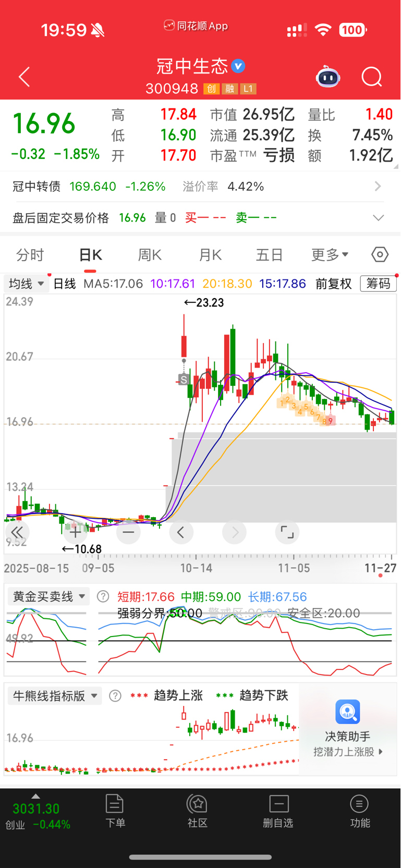Open the 挖潜力上涨股 link
Image resolution: width=401 pixels, height=868 pixels.
pos(348,752)
